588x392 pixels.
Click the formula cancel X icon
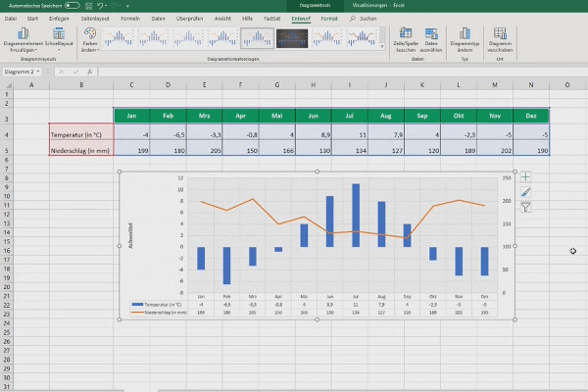(x=61, y=72)
